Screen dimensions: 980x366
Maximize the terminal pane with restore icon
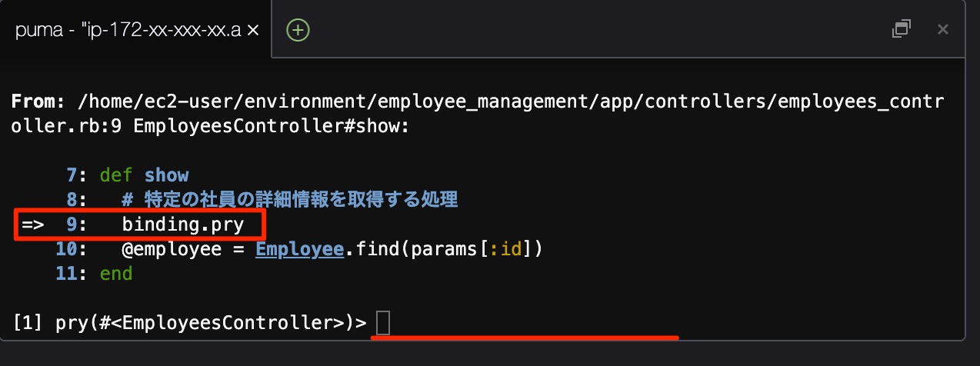pyautogui.click(x=901, y=29)
